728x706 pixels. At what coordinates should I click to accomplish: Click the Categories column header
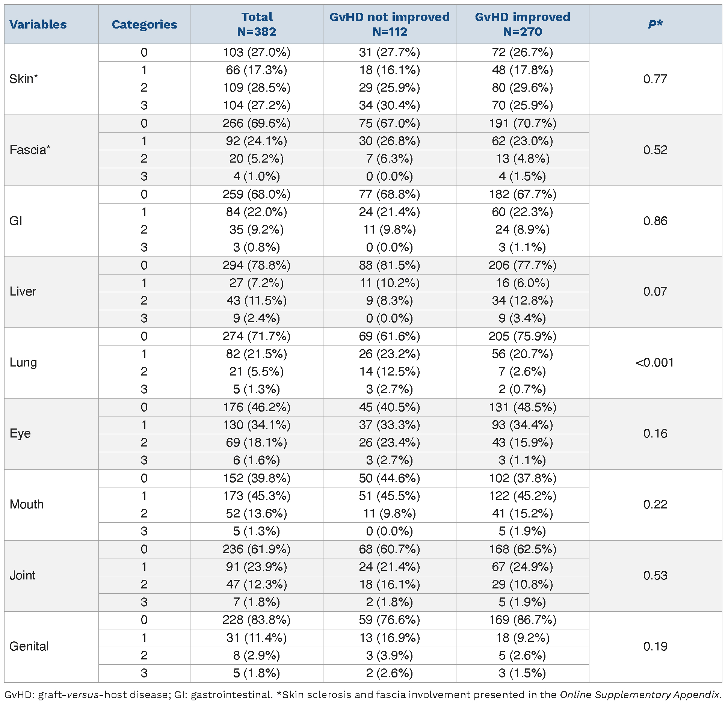pyautogui.click(x=144, y=24)
